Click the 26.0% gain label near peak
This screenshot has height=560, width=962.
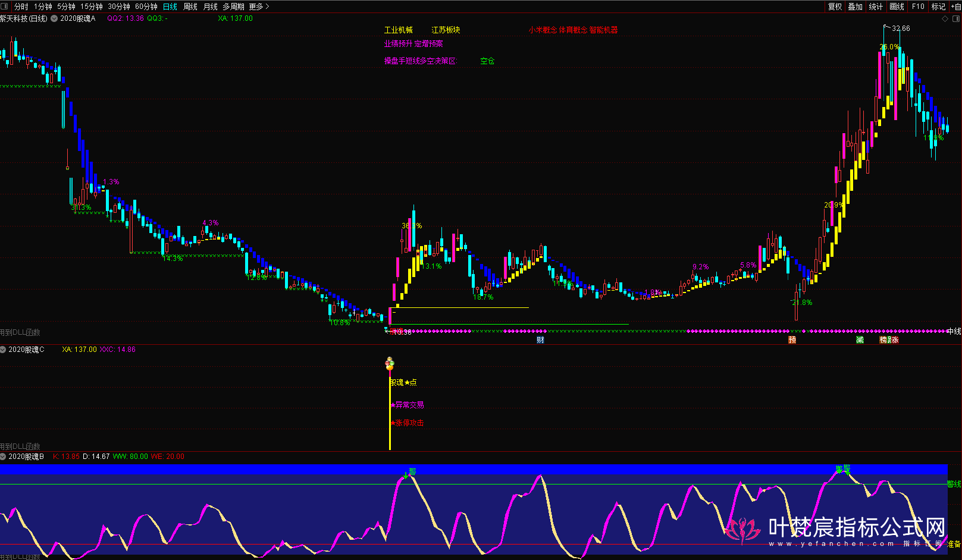tap(889, 47)
